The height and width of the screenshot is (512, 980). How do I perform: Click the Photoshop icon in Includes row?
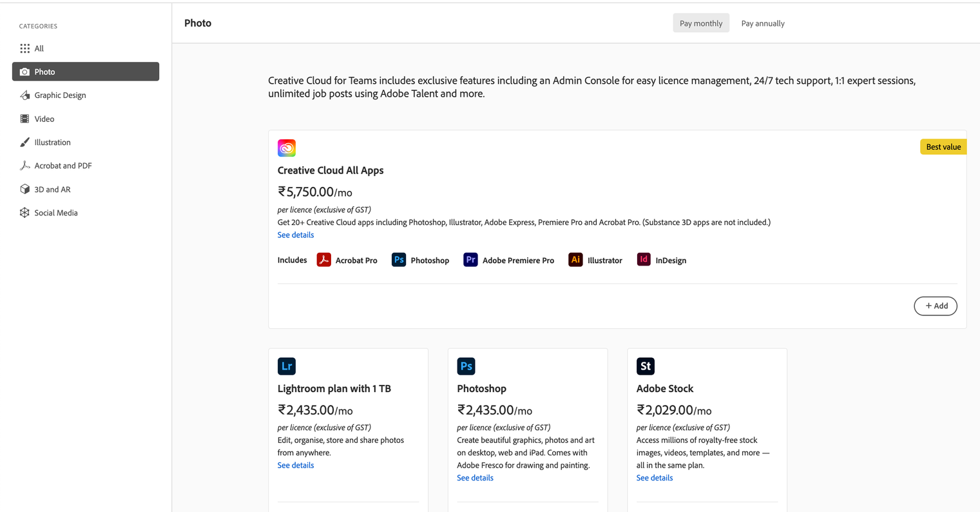click(399, 260)
